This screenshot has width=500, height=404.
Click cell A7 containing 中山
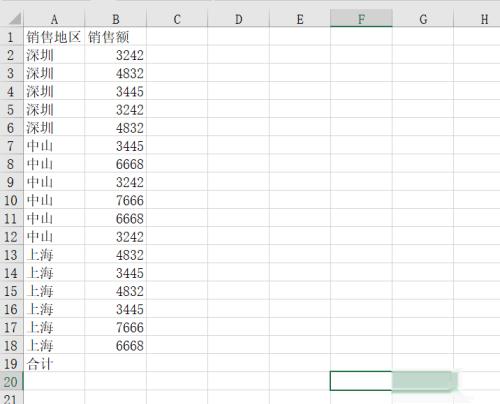(54, 146)
